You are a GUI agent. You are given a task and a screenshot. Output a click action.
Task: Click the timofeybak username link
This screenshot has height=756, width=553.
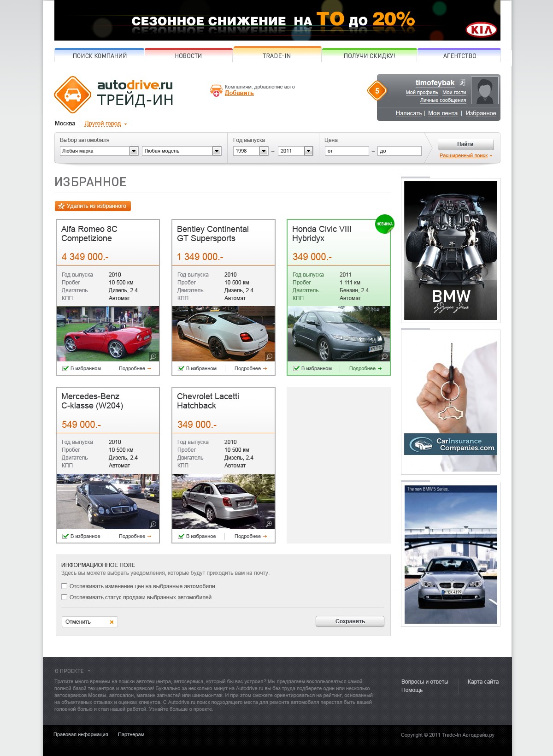pos(435,83)
